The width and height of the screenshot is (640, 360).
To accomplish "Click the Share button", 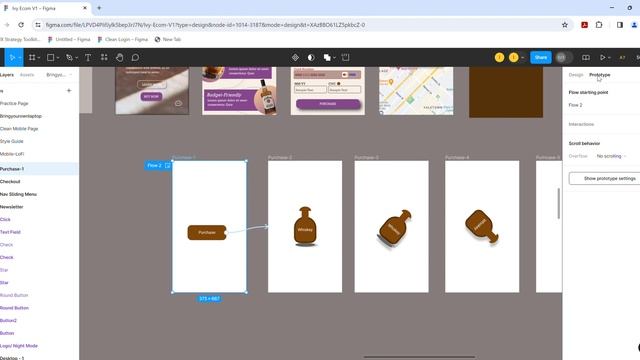I will click(x=541, y=58).
